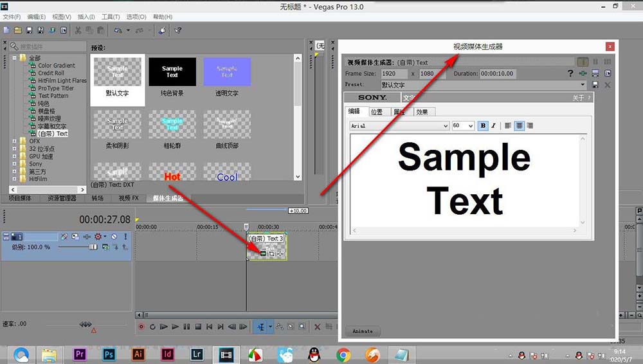This screenshot has height=364, width=643.
Task: Click the Open folder toolbar icon
Action: [17, 30]
